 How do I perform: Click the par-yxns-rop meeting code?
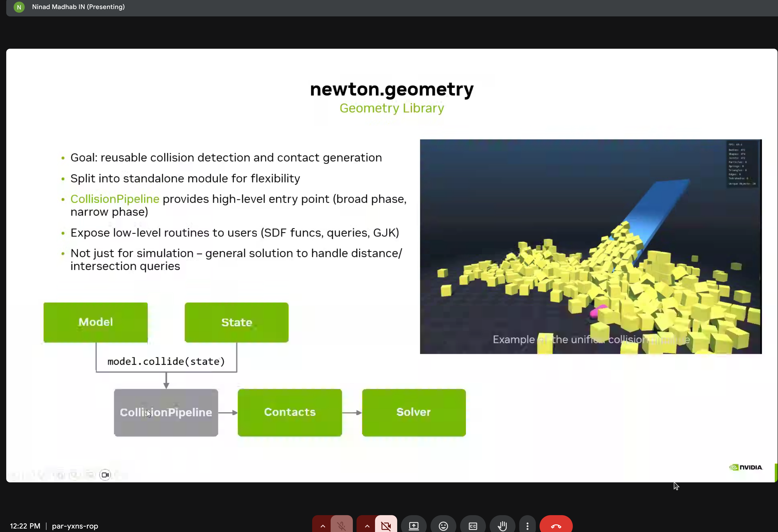point(75,526)
